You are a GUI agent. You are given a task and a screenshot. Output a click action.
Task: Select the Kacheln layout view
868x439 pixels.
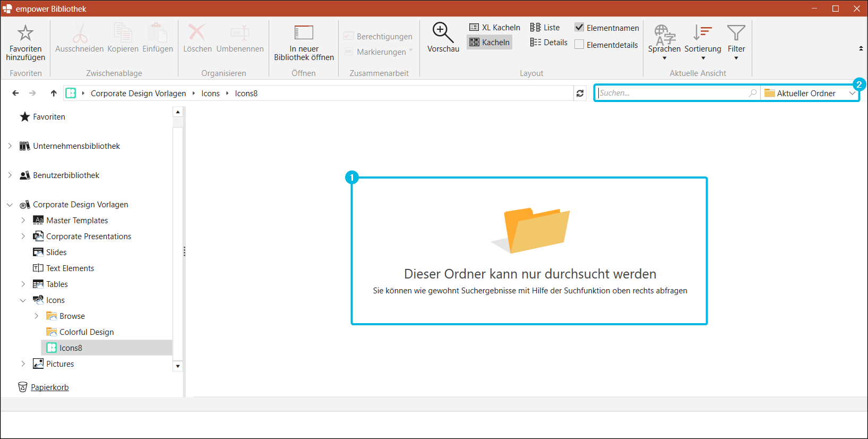tap(489, 43)
